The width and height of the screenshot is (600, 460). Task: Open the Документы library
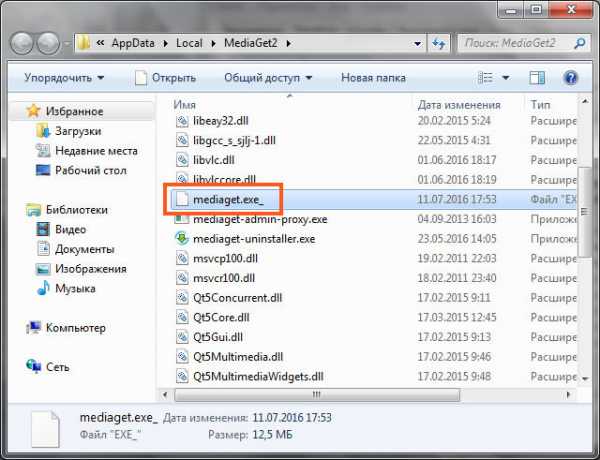(85, 249)
